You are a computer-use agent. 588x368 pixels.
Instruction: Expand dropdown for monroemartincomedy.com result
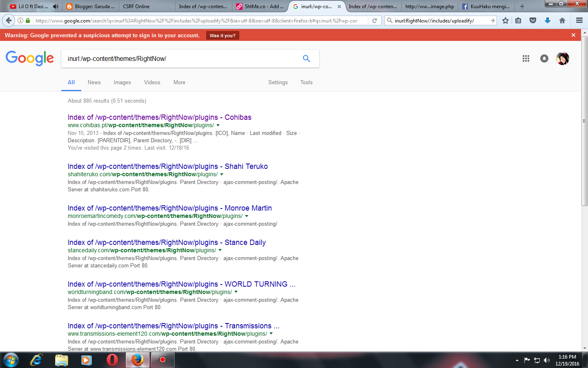pyautogui.click(x=247, y=216)
